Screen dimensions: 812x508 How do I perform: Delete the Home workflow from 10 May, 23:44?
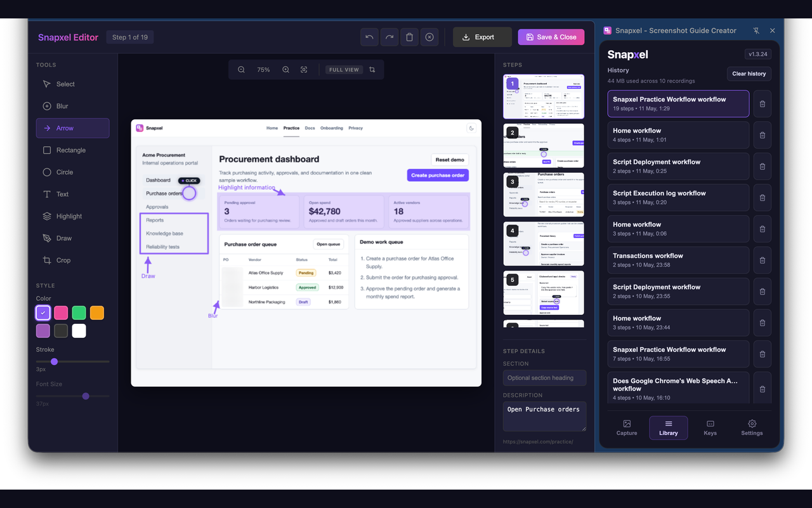click(763, 323)
